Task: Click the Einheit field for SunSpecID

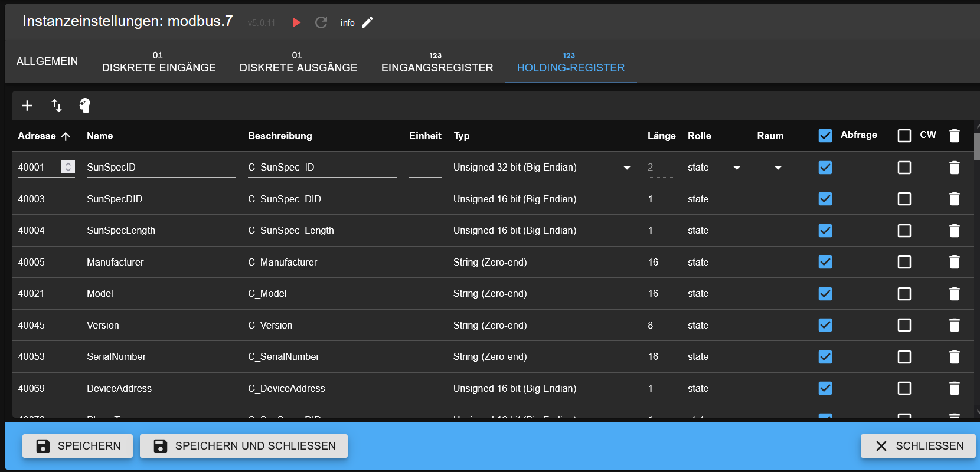Action: coord(425,168)
